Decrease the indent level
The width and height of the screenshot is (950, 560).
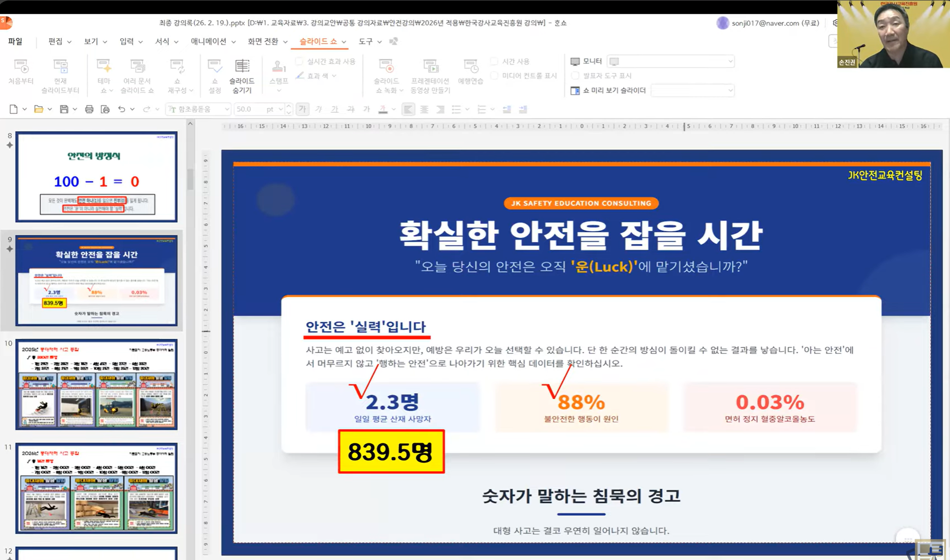pos(507,109)
